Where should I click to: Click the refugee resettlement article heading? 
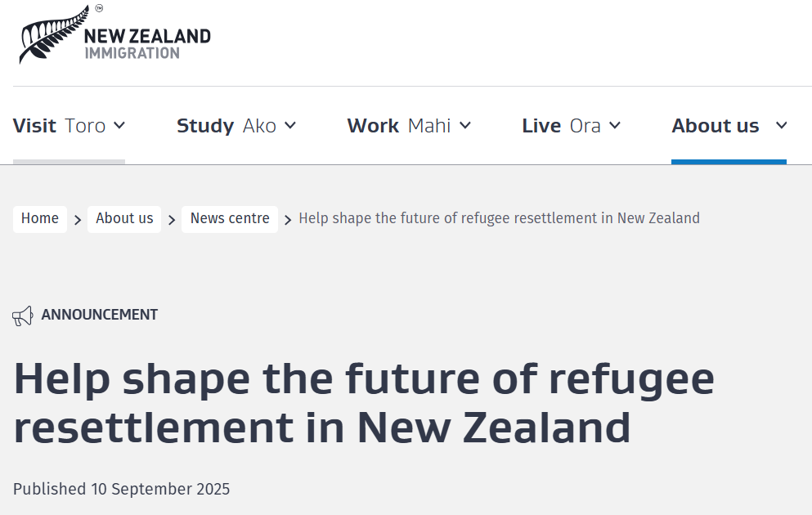pyautogui.click(x=364, y=401)
